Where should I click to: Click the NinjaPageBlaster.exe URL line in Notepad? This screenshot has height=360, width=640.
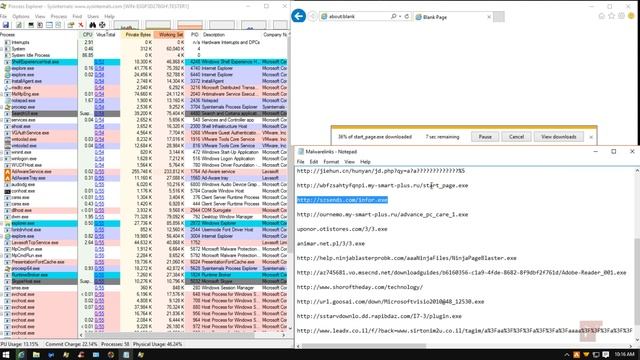click(x=407, y=258)
